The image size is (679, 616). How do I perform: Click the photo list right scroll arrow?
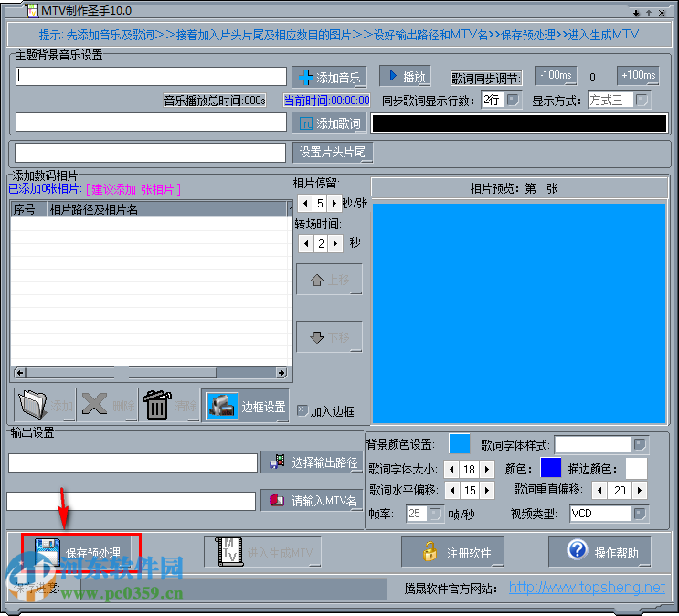point(281,373)
